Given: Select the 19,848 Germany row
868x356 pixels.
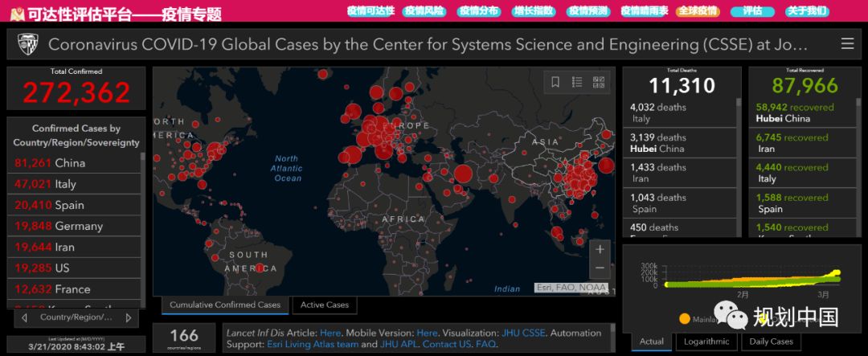Looking at the screenshot, I should [74, 227].
